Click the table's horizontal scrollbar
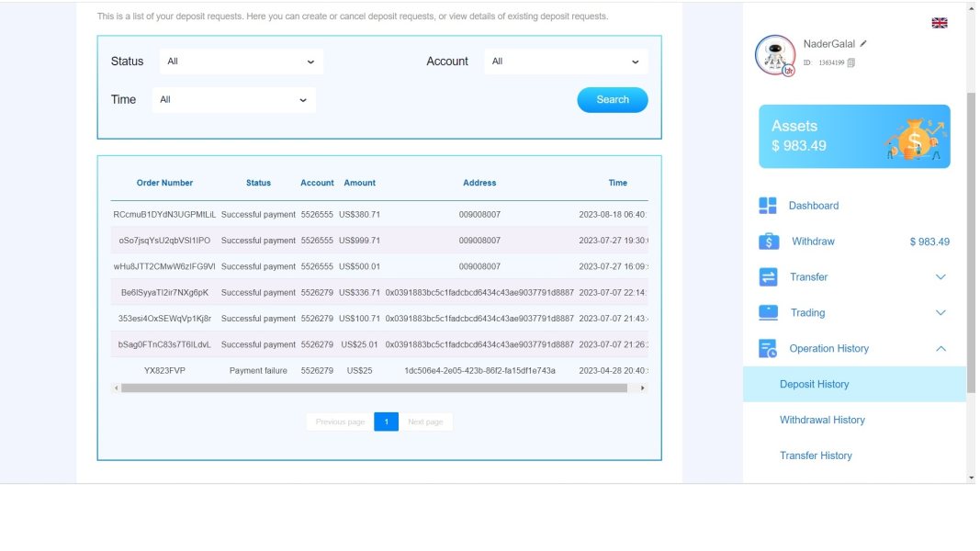 (374, 388)
